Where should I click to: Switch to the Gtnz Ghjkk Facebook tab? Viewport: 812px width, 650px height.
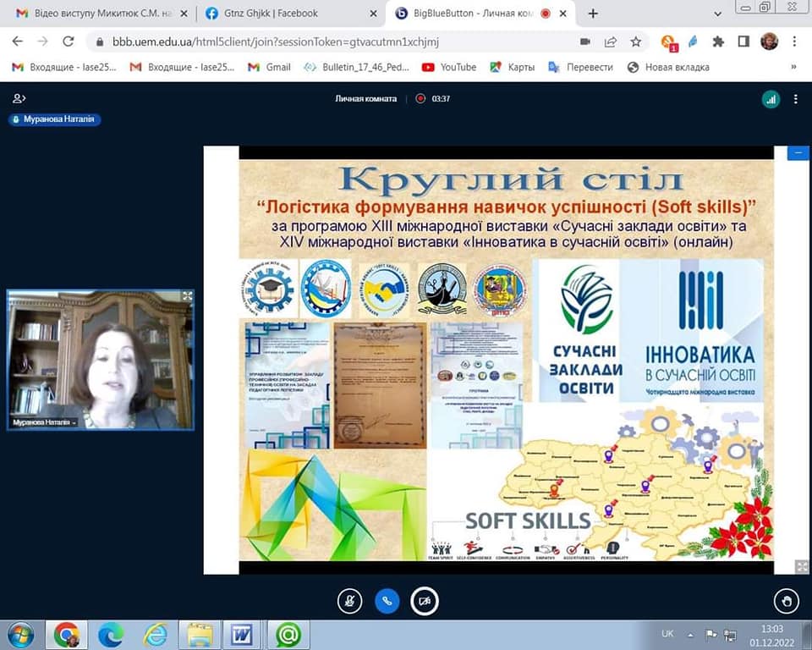[x=283, y=14]
